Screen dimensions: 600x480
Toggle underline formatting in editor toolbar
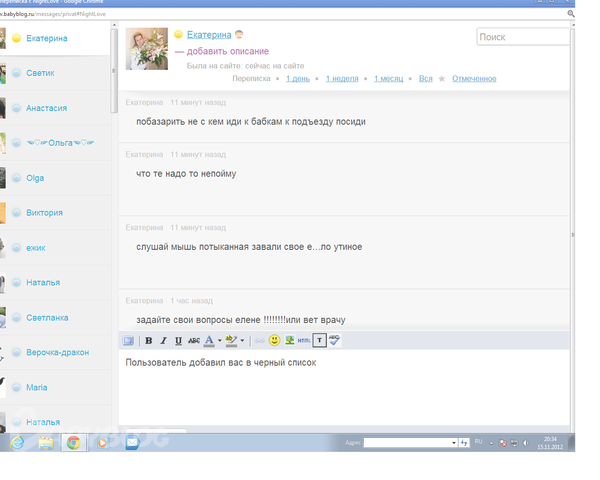178,340
